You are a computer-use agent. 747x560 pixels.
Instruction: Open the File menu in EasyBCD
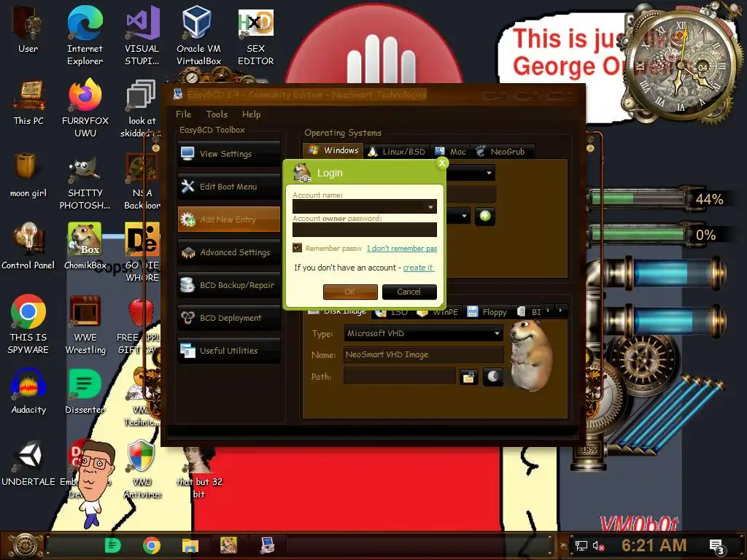pyautogui.click(x=183, y=114)
